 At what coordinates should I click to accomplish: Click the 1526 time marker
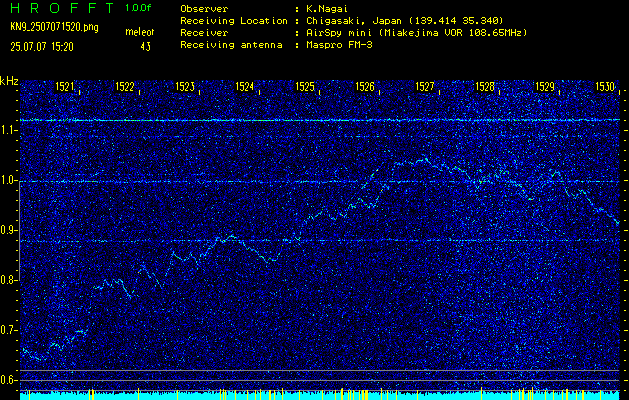click(x=365, y=87)
